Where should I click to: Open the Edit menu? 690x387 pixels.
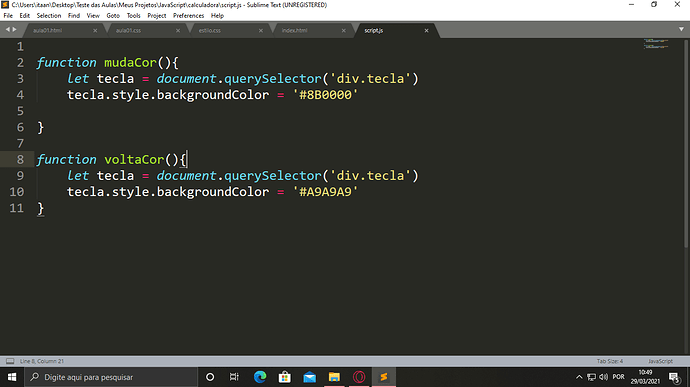(25, 15)
